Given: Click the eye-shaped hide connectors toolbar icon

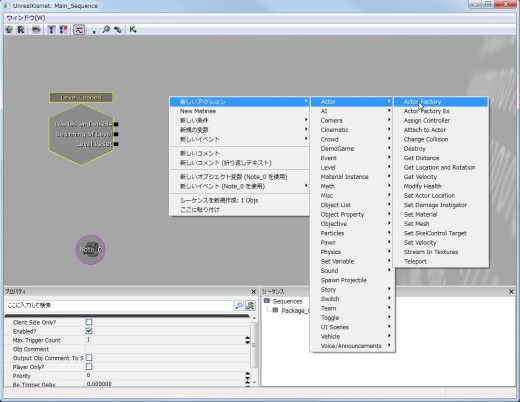Looking at the screenshot, I should pyautogui.click(x=36, y=30).
